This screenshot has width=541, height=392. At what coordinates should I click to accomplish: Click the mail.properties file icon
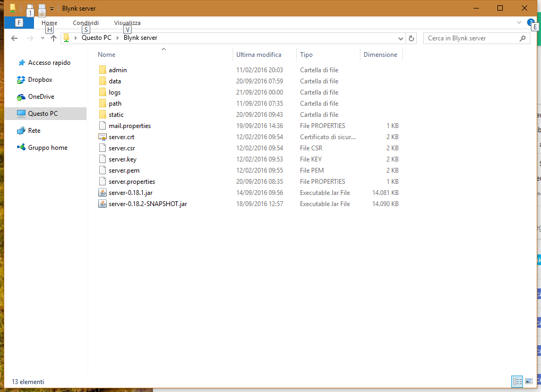tap(102, 125)
